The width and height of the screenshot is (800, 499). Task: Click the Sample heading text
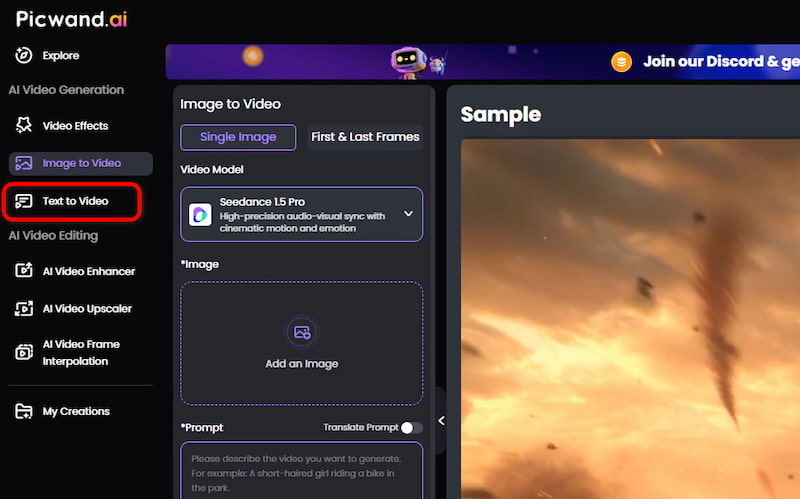(x=501, y=114)
